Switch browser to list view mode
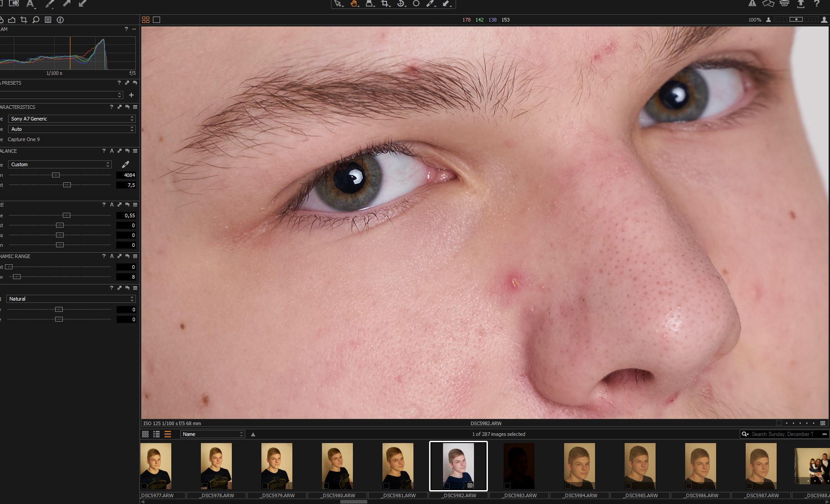The height and width of the screenshot is (504, 830). pos(156,434)
